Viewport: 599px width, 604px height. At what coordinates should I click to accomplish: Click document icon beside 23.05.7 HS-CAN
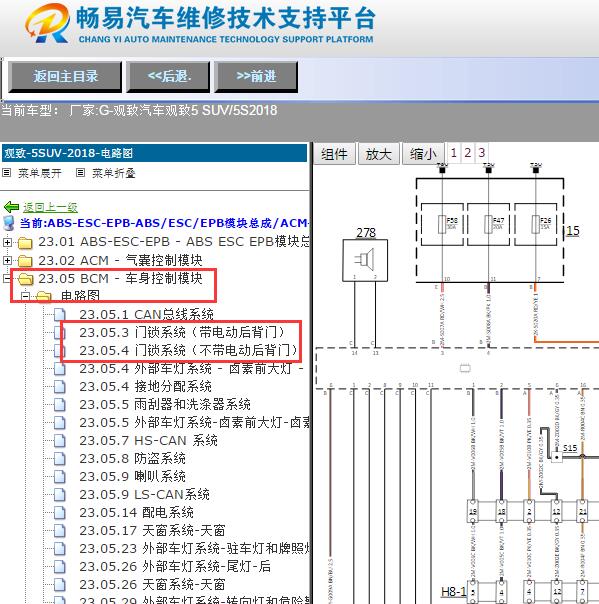point(60,440)
